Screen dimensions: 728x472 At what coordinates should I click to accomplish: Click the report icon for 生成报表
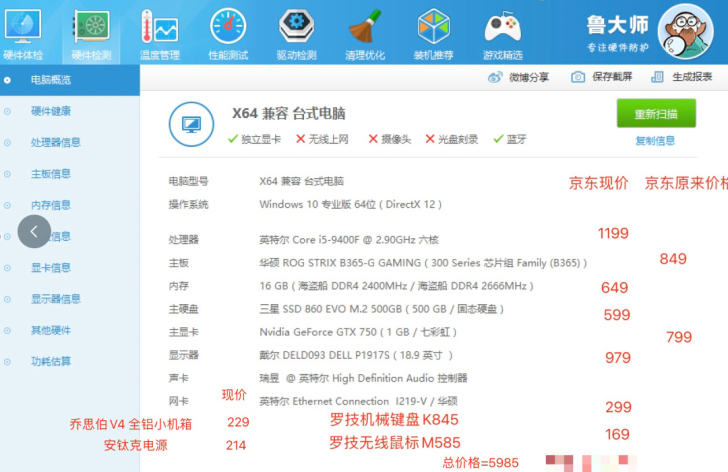pos(657,77)
